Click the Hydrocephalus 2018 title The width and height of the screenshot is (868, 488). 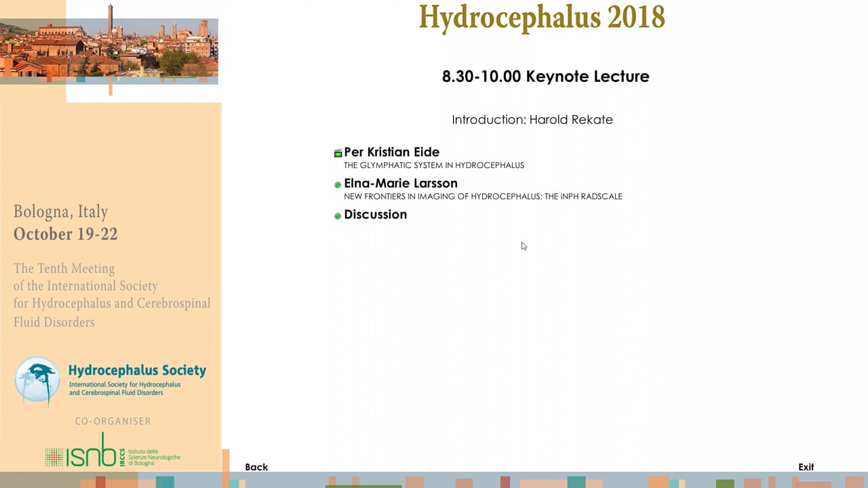point(542,16)
